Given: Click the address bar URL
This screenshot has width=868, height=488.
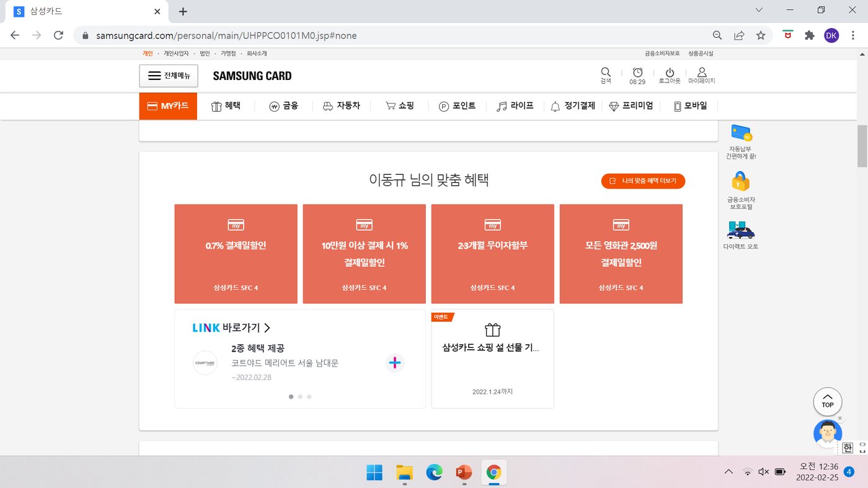Looking at the screenshot, I should click(x=226, y=35).
